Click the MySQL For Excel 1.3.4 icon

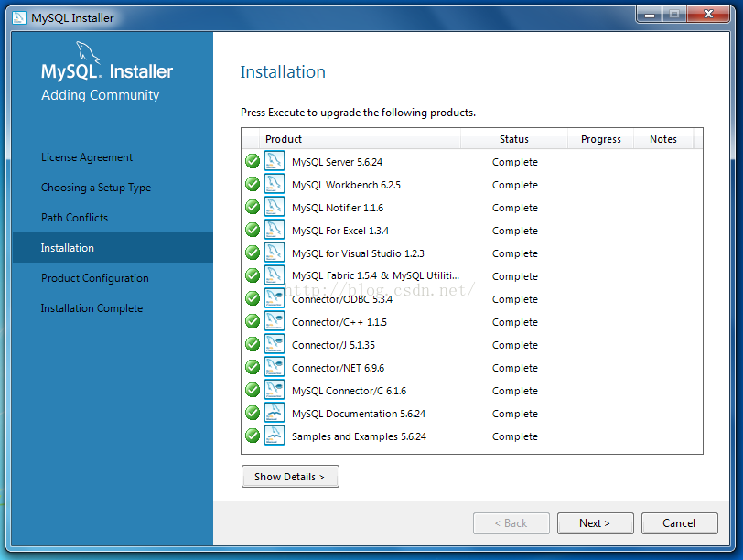(x=275, y=231)
